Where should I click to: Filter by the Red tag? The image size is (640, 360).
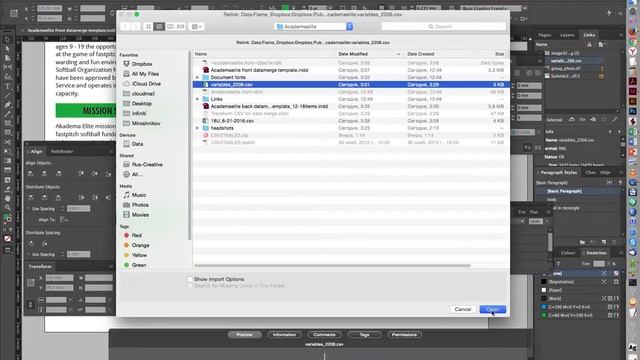[137, 236]
